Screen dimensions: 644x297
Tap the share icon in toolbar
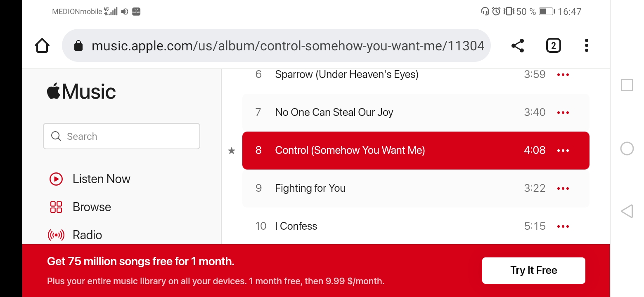click(517, 45)
